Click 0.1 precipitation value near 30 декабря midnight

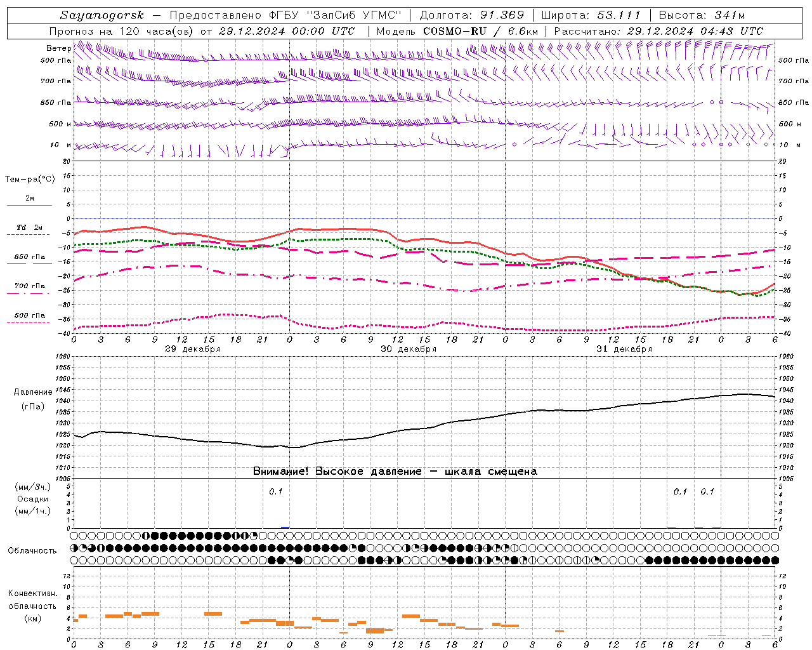276,491
